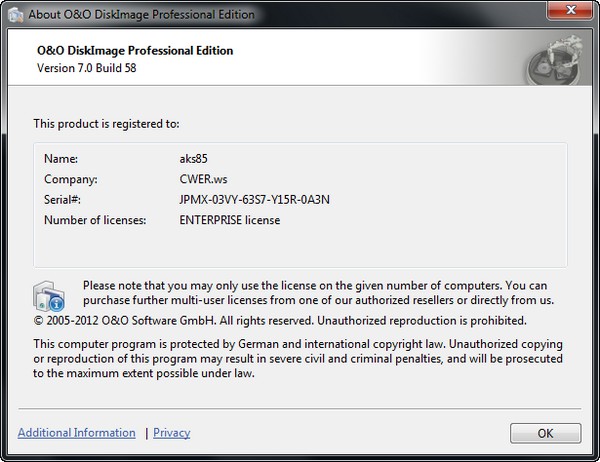Click the OK button
This screenshot has height=462, width=600.
pyautogui.click(x=544, y=433)
